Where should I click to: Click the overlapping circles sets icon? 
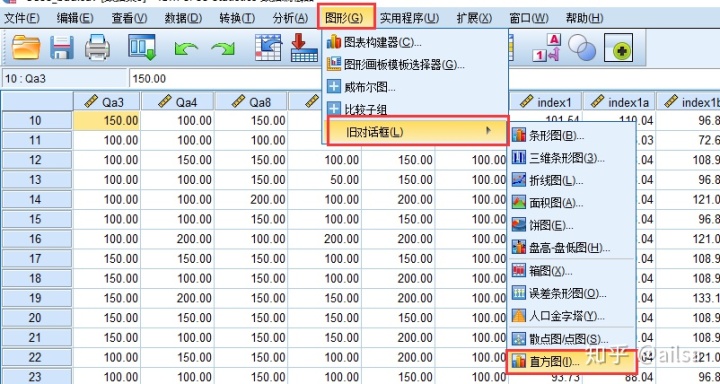point(582,47)
